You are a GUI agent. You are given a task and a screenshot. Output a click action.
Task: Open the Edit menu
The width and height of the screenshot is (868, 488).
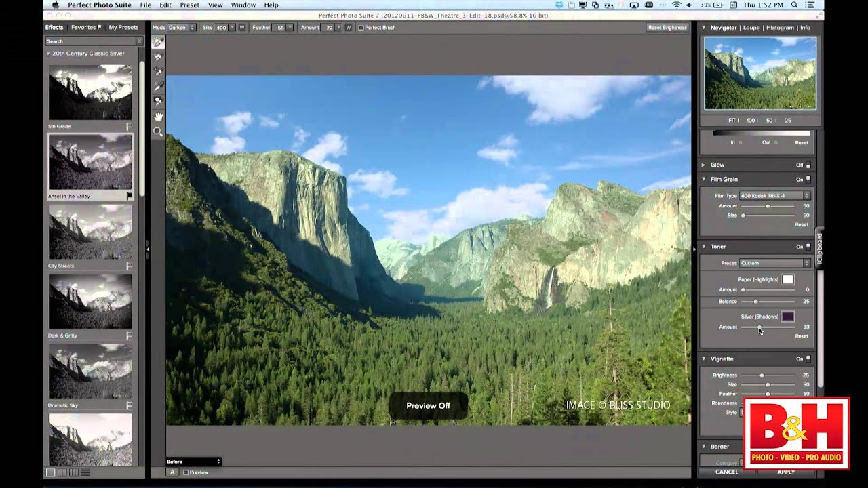tap(165, 5)
